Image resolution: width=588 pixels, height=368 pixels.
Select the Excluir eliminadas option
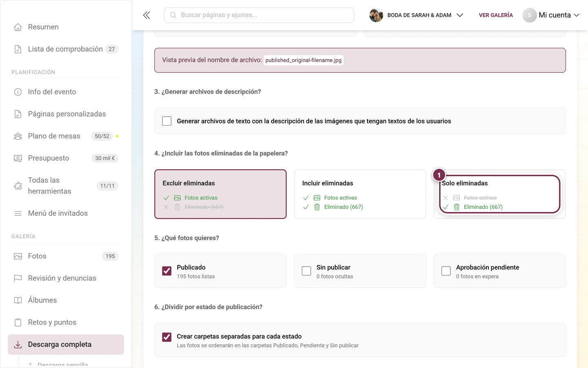(220, 194)
